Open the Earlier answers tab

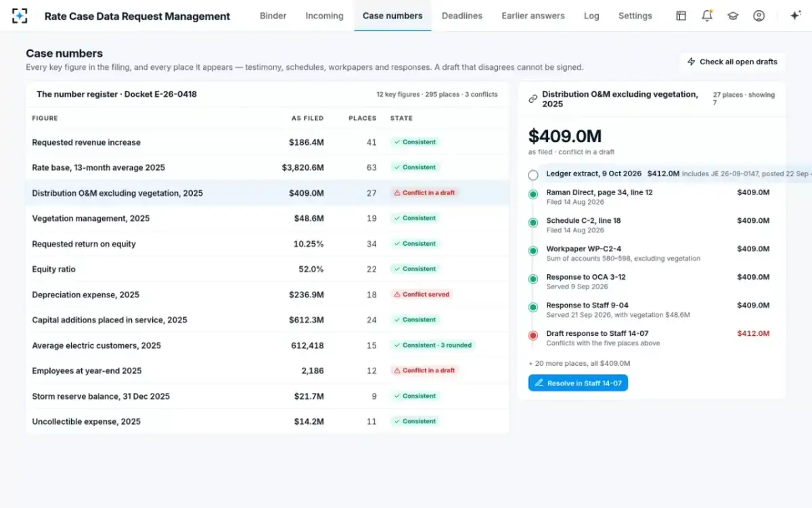pyautogui.click(x=533, y=16)
